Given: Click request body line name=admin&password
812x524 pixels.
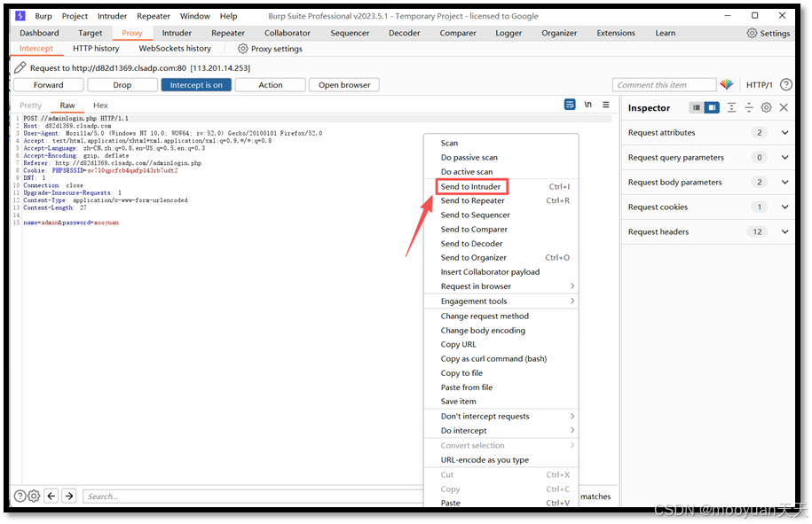Looking at the screenshot, I should tap(71, 223).
